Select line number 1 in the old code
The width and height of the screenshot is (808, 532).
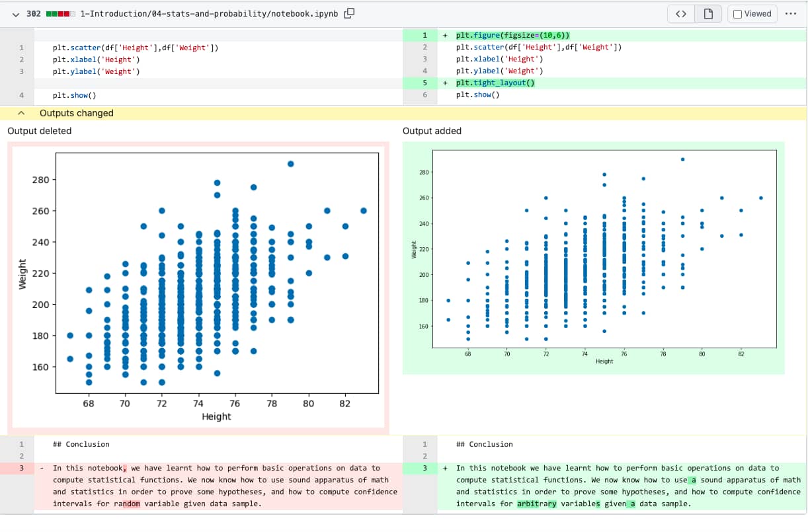[20, 47]
